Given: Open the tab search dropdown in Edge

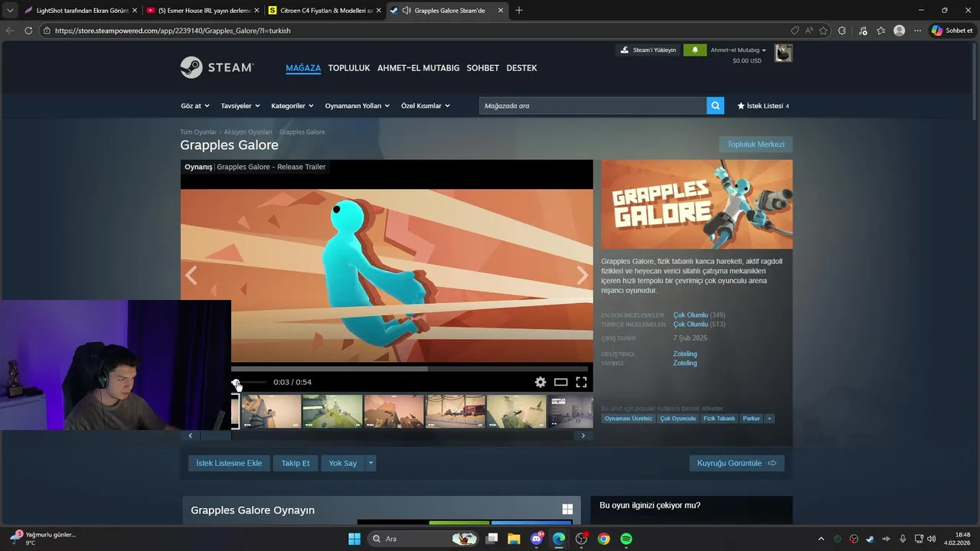Looking at the screenshot, I should 10,10.
